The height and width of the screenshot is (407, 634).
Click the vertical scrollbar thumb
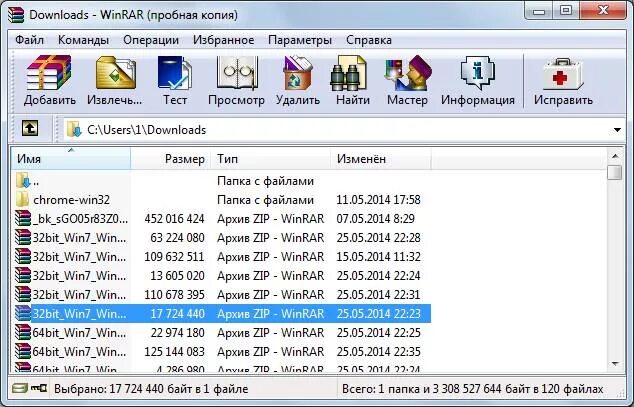[x=615, y=173]
